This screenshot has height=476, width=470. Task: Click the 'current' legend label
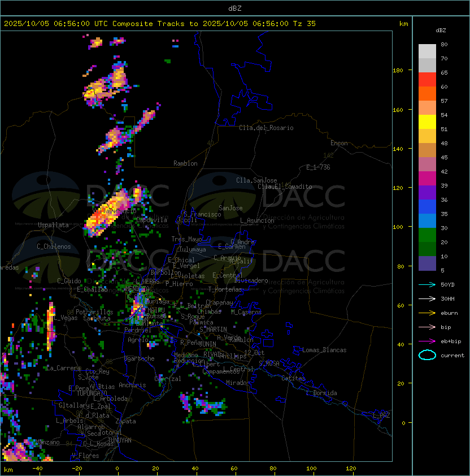point(452,356)
